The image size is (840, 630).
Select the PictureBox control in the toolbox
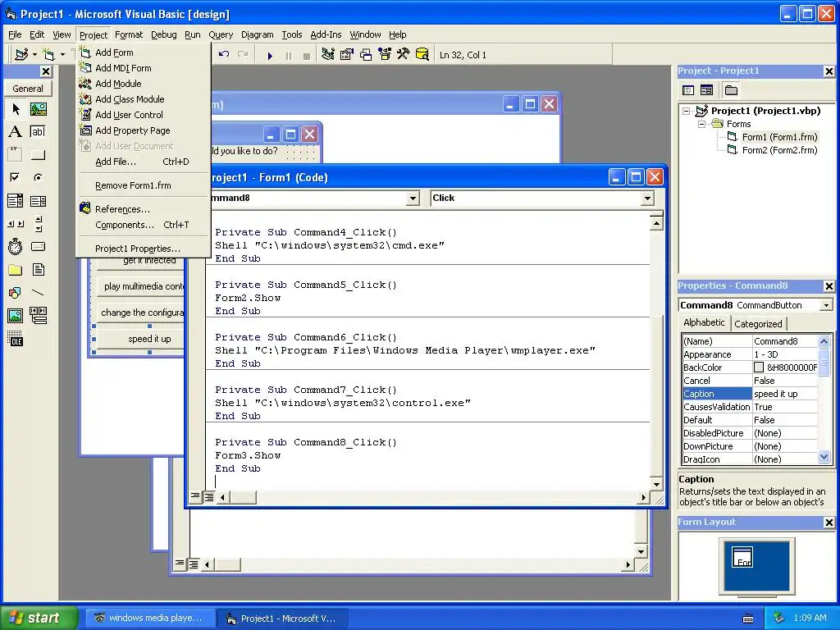(38, 109)
